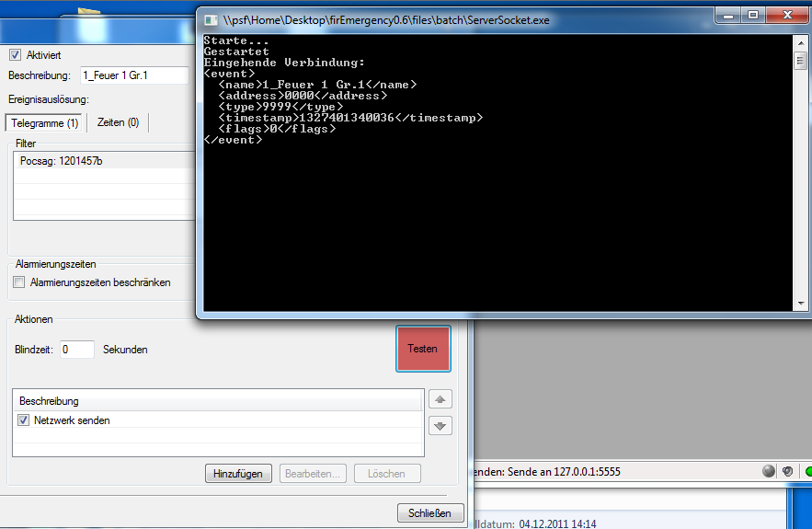Image resolution: width=812 pixels, height=529 pixels.
Task: Click the speaker icon in the status bar
Action: click(x=788, y=471)
